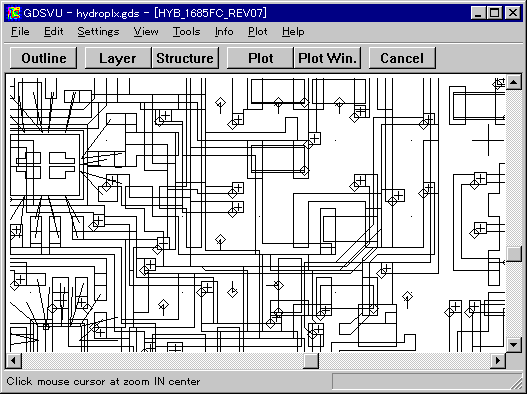Open the View menu
Screen dimensions: 527x394
coord(146,32)
